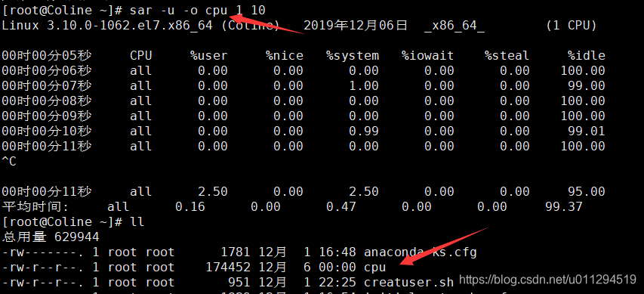
Task: Select the timestamp 00时00分06秒
Action: click(47, 71)
